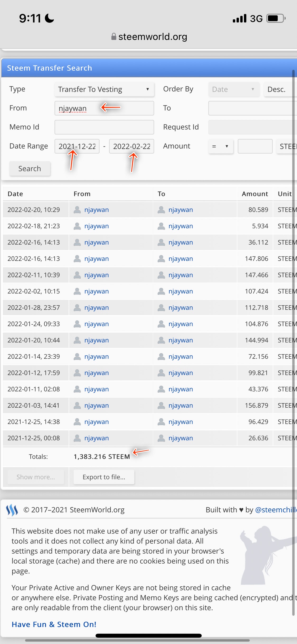Screen dimensions: 297x644
Task: Click the Search button
Action: point(30,169)
